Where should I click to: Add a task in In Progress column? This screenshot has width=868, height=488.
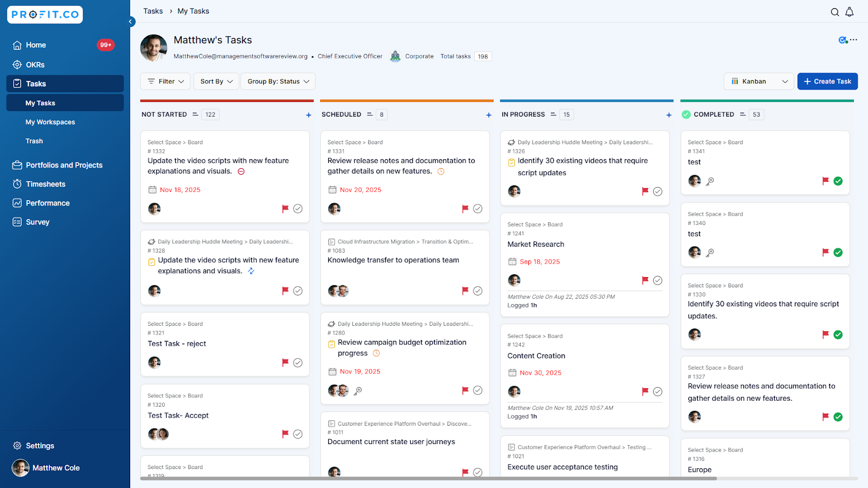click(x=669, y=115)
